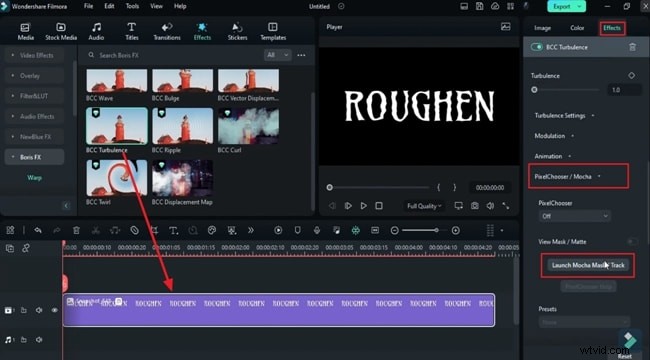The width and height of the screenshot is (650, 360).
Task: Collapse the left category sidebar arrow
Action: 66,206
